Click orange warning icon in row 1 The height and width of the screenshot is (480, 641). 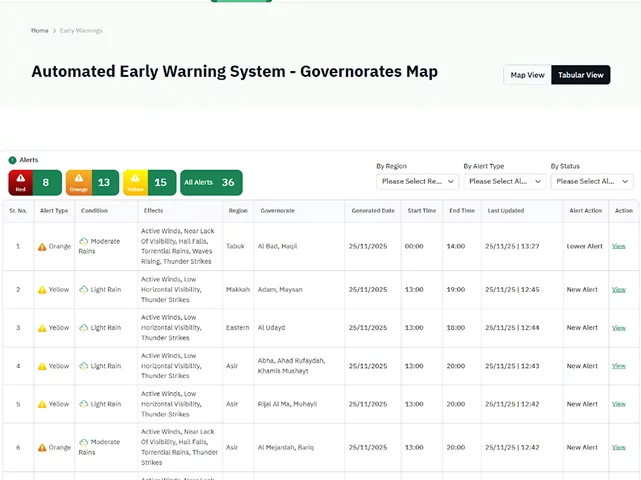coord(42,247)
